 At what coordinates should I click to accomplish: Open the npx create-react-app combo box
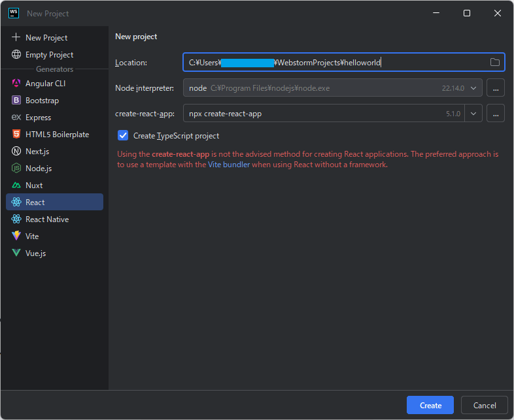point(332,113)
